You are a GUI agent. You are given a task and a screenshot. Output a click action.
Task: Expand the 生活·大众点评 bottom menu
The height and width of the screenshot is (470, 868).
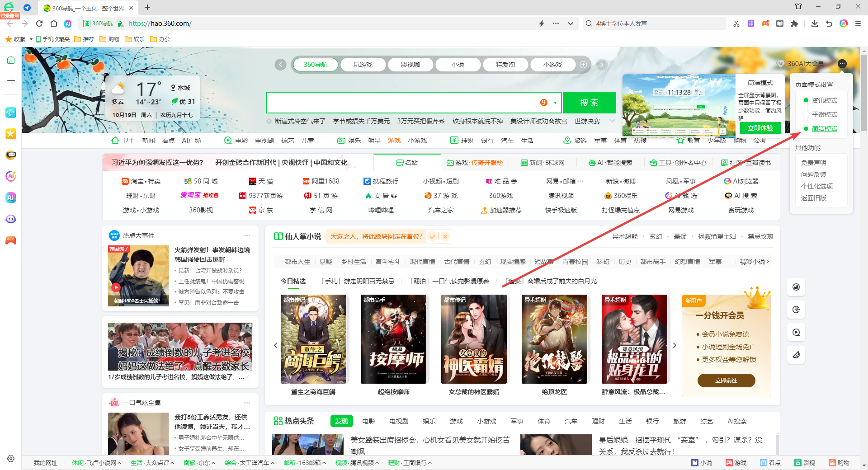coord(152,463)
